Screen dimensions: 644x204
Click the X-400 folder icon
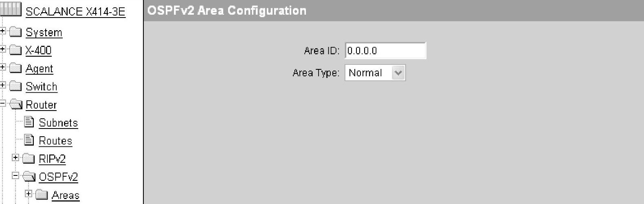pyautogui.click(x=15, y=50)
